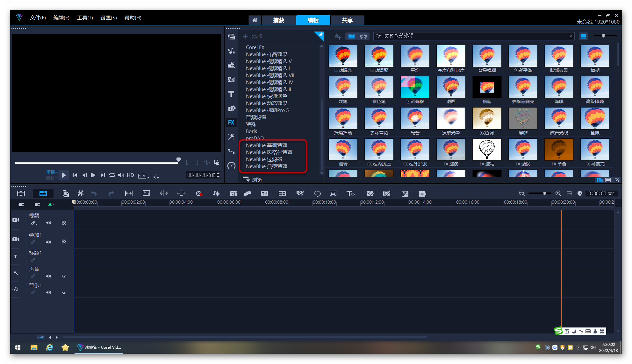Viewport: 632px width, 364px height.
Task: Select the Corel FX category
Action: pos(255,47)
